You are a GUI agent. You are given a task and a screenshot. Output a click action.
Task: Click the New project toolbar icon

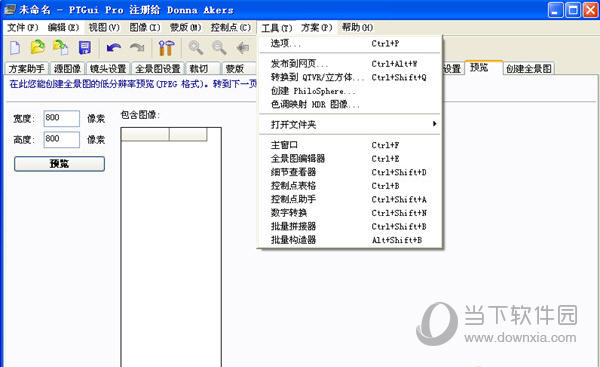[15, 48]
